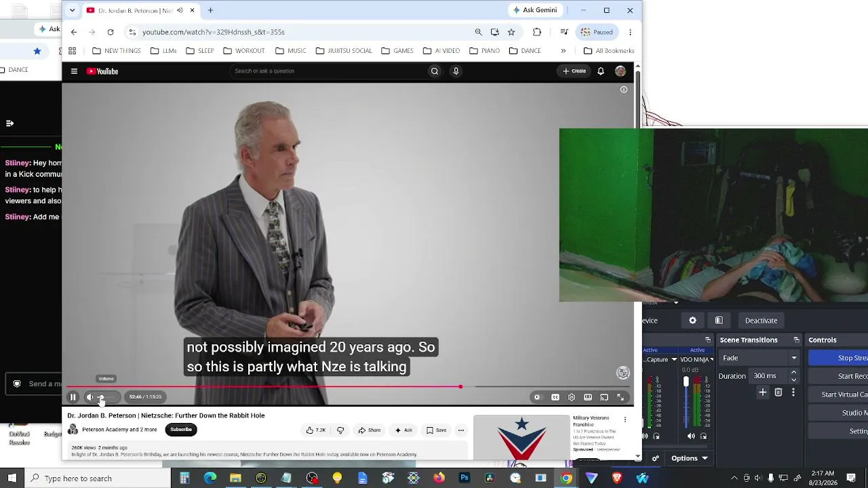Focus the YouTube search box

tap(328, 71)
